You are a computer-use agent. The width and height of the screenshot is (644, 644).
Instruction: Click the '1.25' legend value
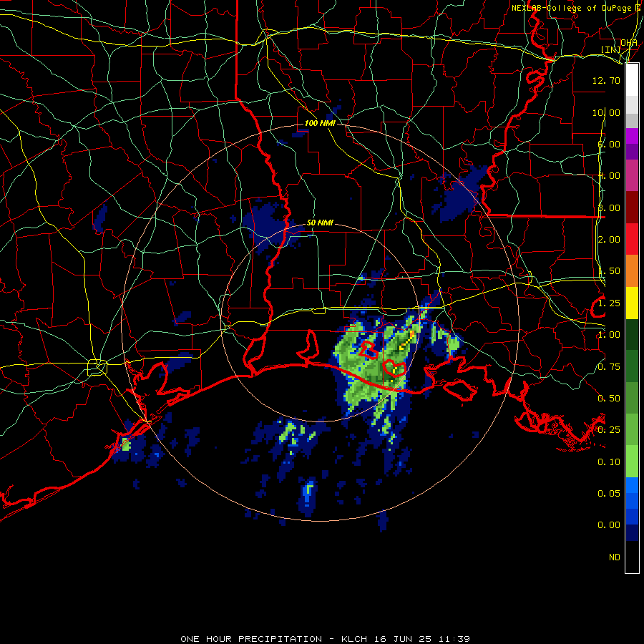point(609,303)
